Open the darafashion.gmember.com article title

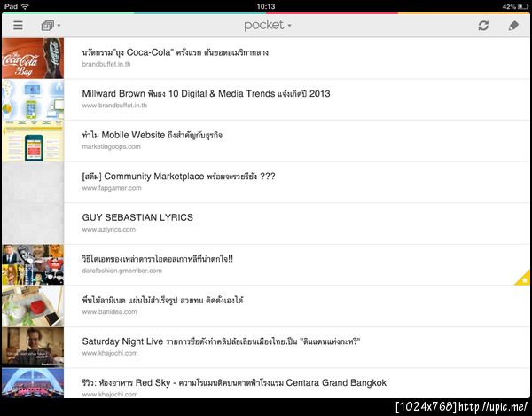pyautogui.click(x=158, y=259)
